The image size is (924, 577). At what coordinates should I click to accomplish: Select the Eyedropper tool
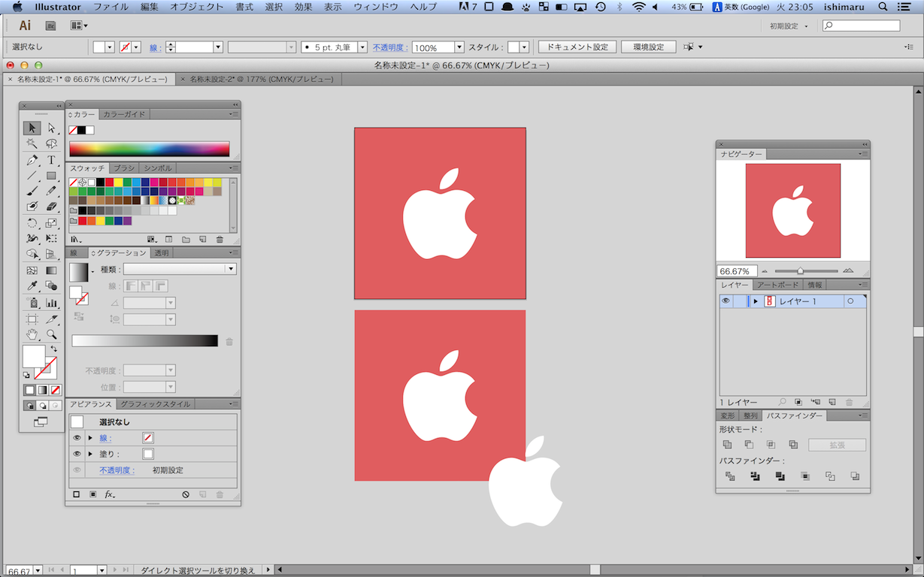[32, 286]
